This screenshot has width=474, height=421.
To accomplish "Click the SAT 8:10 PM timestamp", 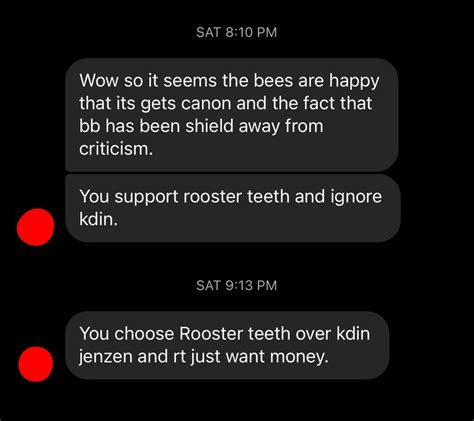I will (x=237, y=32).
